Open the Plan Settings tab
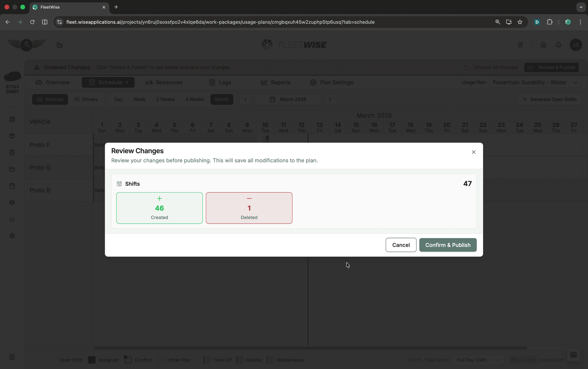Screen dimensions: 588x369 click(332, 83)
